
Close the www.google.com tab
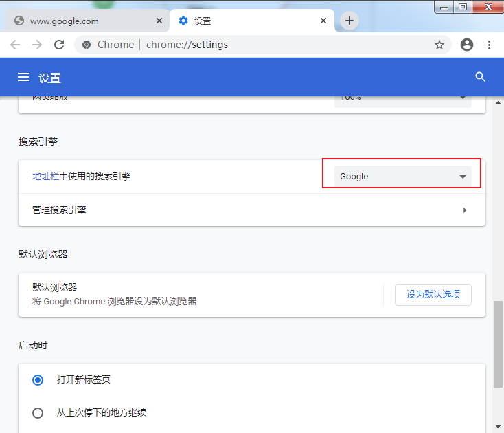point(159,21)
